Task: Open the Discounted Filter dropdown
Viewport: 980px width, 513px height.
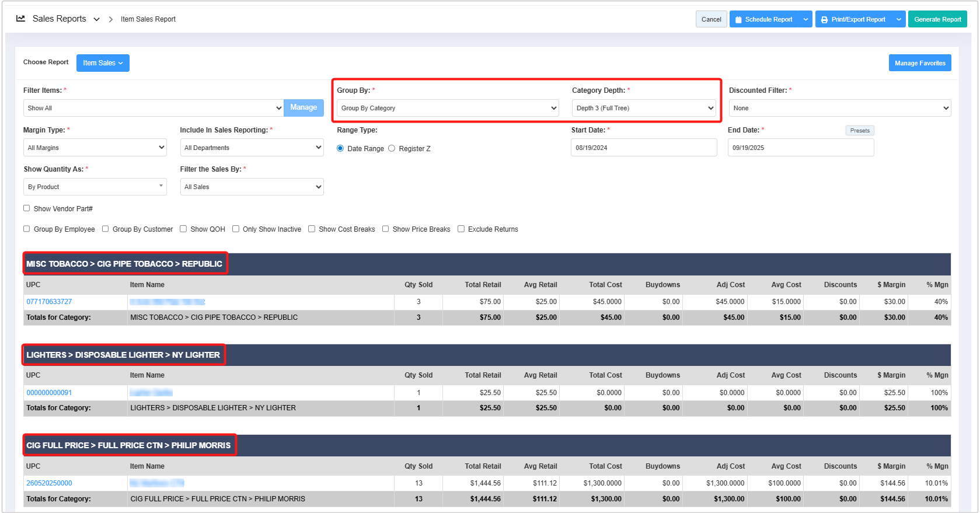Action: 839,108
